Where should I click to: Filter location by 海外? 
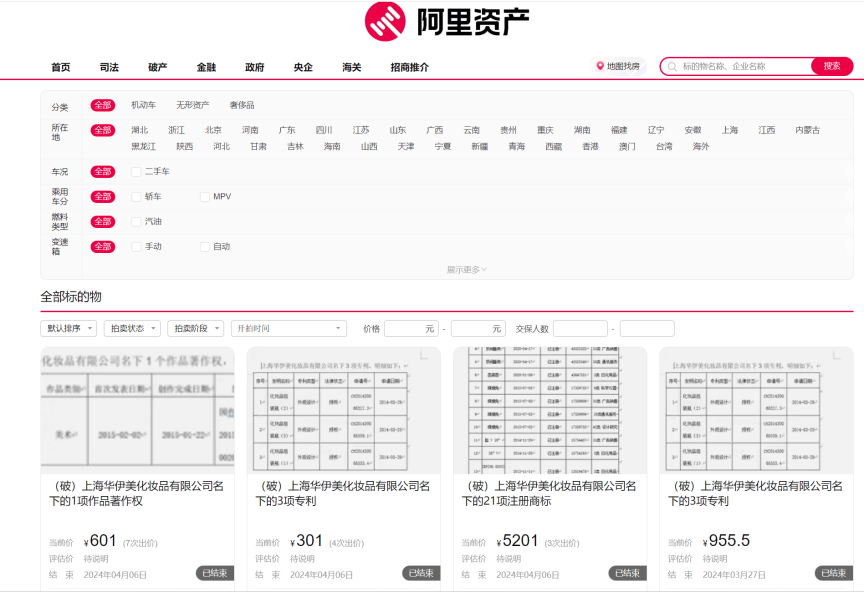[701, 147]
